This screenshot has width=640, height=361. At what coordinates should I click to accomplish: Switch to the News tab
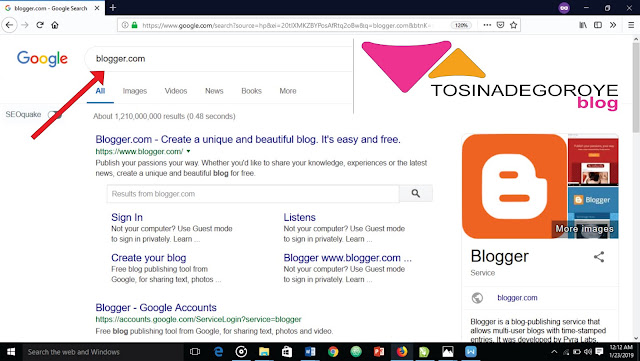214,91
